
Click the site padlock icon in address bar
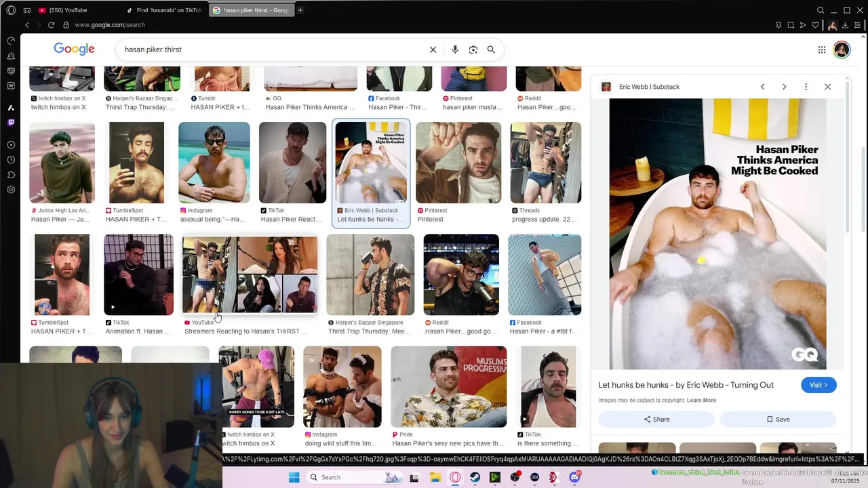(66, 25)
